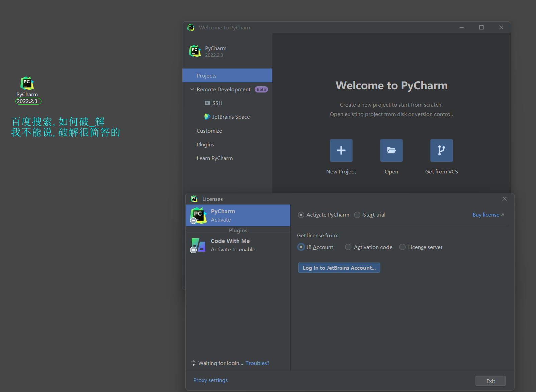Click the New Project plus icon
536x392 pixels.
341,150
